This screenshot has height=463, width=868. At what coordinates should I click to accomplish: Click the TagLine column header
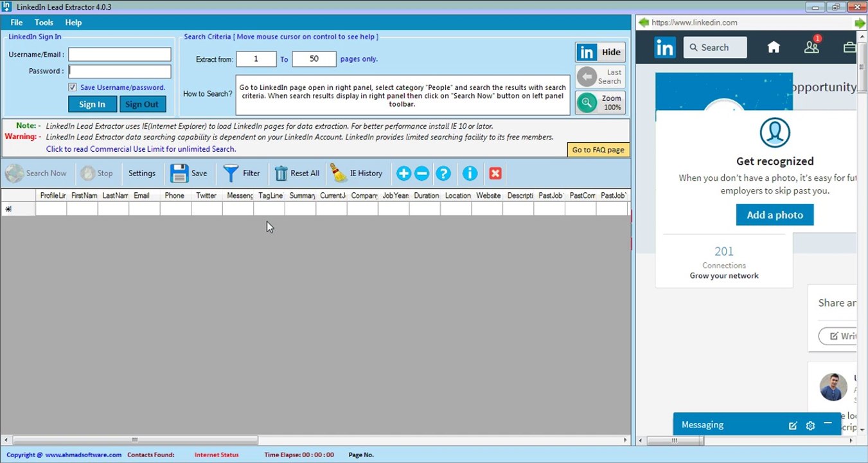270,195
